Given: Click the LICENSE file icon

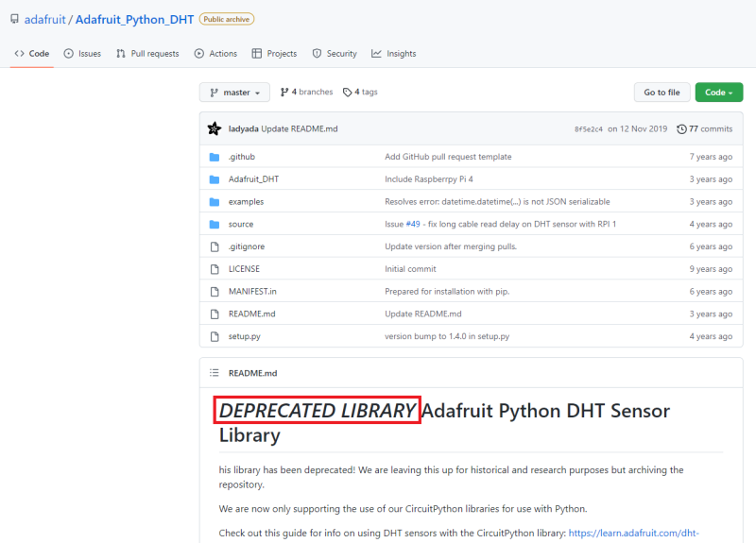Looking at the screenshot, I should [215, 269].
